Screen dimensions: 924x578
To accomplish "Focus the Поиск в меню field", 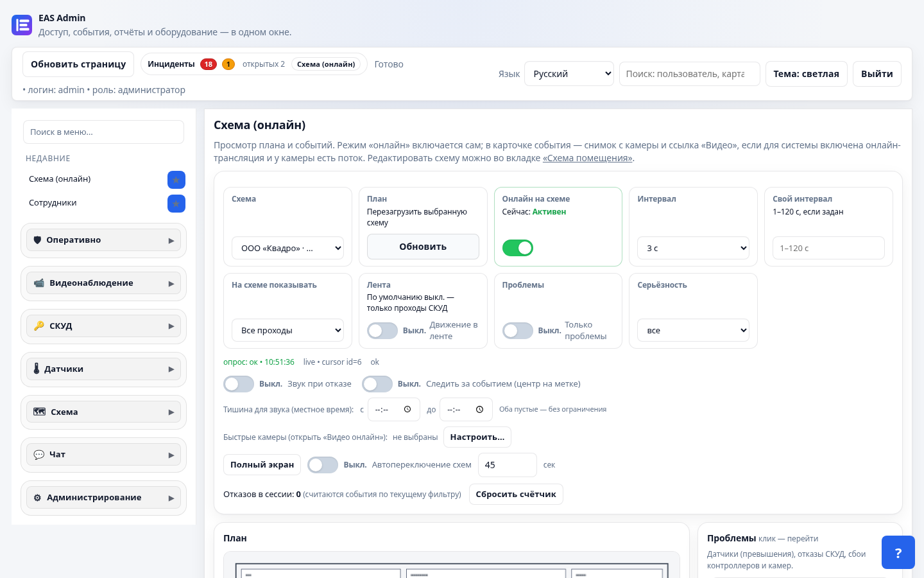I will [103, 132].
